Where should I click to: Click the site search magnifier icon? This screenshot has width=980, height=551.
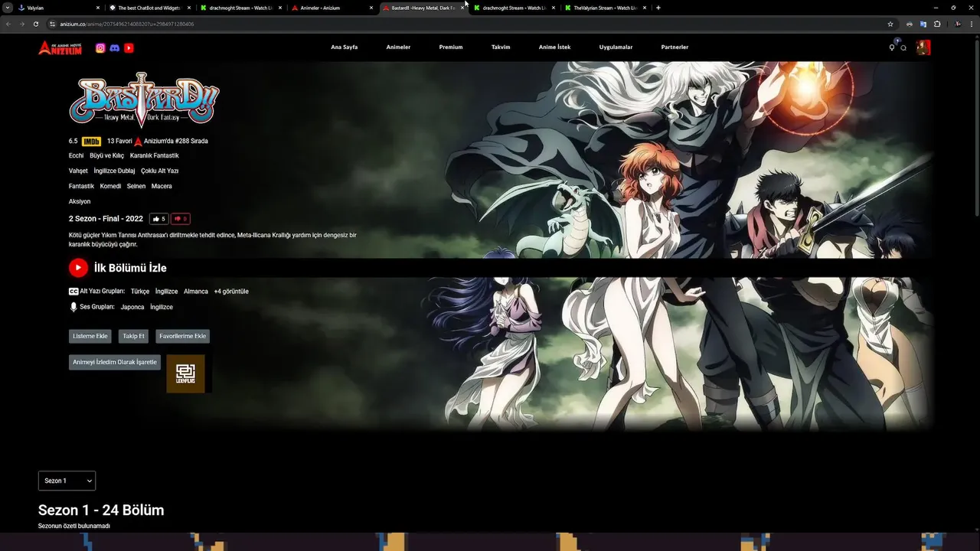[x=903, y=47]
